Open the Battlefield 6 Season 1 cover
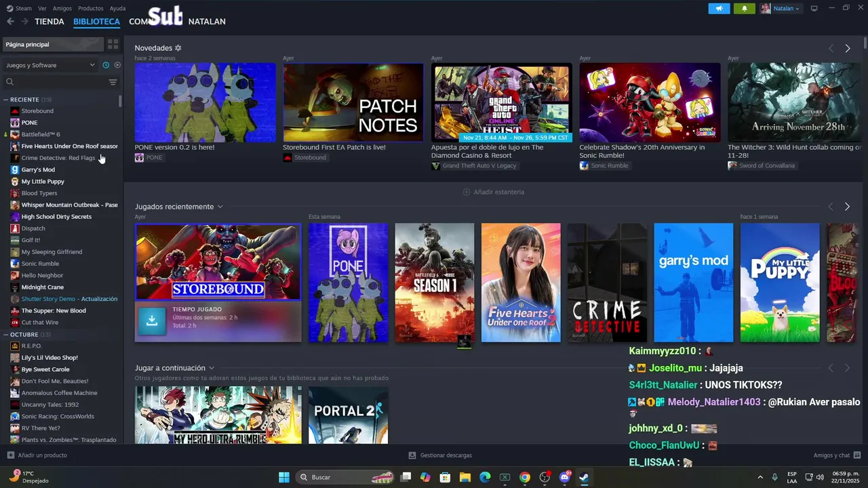This screenshot has height=488, width=868. coord(435,283)
